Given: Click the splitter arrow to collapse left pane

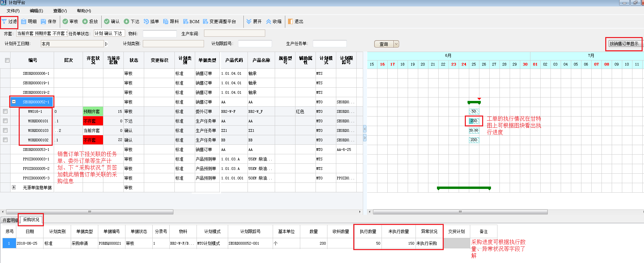Looking at the screenshot, I should (x=365, y=129).
